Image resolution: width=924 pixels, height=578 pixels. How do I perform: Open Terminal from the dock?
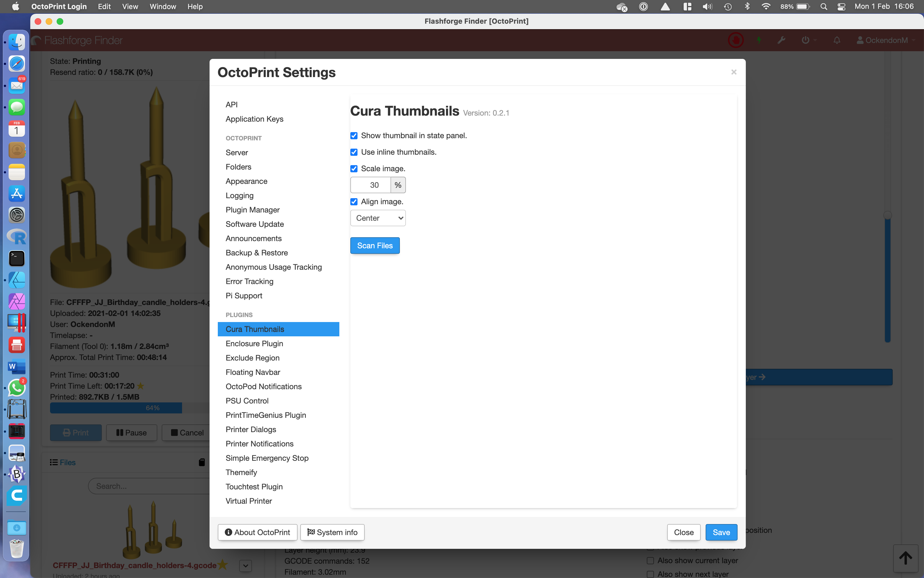(17, 258)
